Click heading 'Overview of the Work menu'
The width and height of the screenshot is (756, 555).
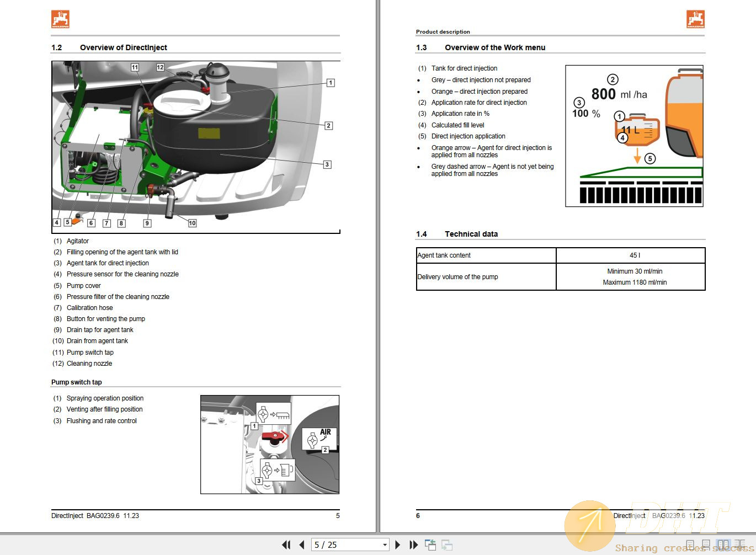coord(495,47)
